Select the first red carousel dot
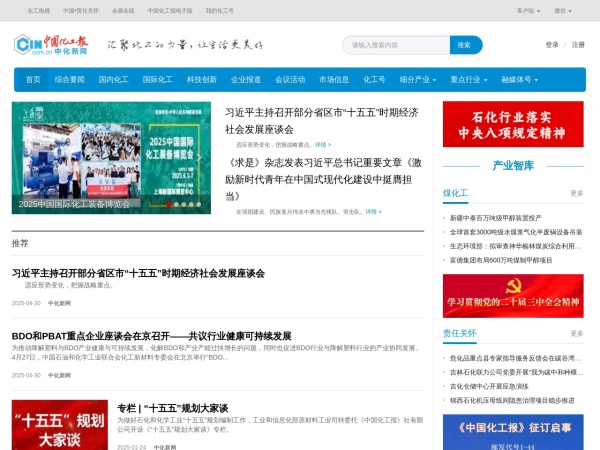600x450 pixels. coord(169,204)
